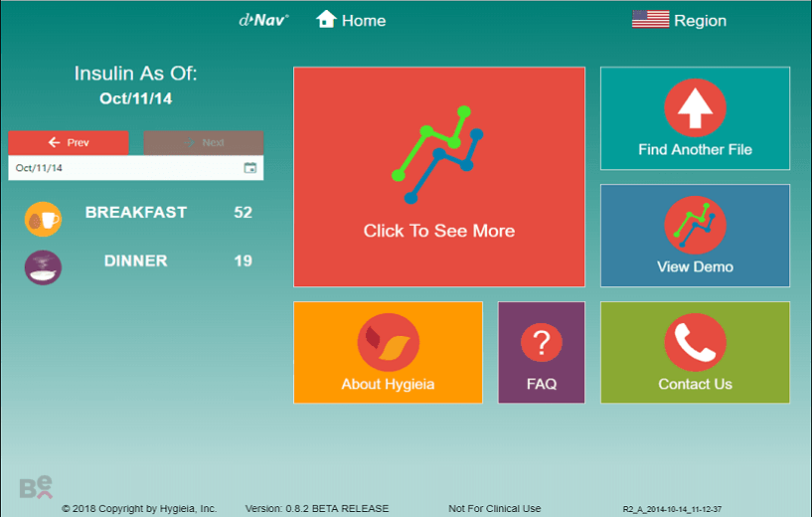Click the Home house icon
The width and height of the screenshot is (812, 517).
coord(326,19)
